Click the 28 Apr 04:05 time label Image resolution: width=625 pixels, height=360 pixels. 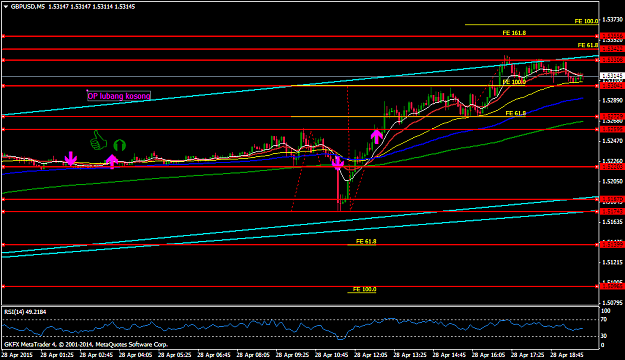pos(136,354)
